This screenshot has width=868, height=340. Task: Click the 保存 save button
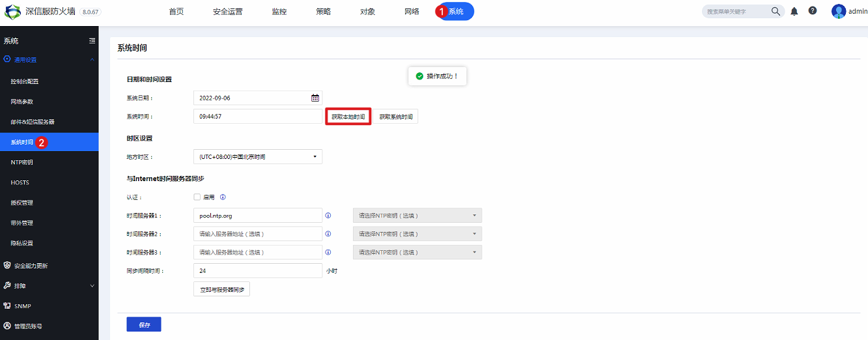[144, 324]
